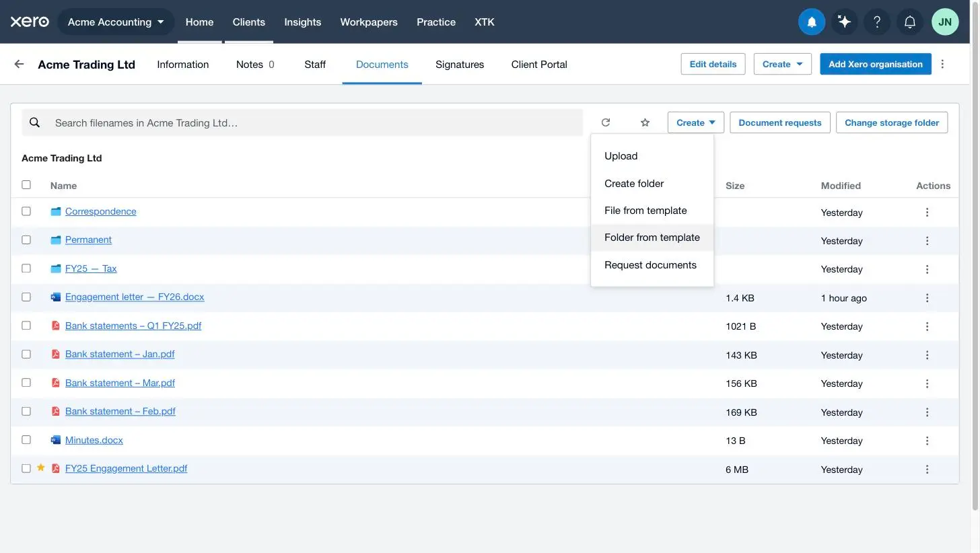Click the gold star on FY25 Engagement Letter.pdf
This screenshot has height=553, width=980.
pyautogui.click(x=40, y=468)
